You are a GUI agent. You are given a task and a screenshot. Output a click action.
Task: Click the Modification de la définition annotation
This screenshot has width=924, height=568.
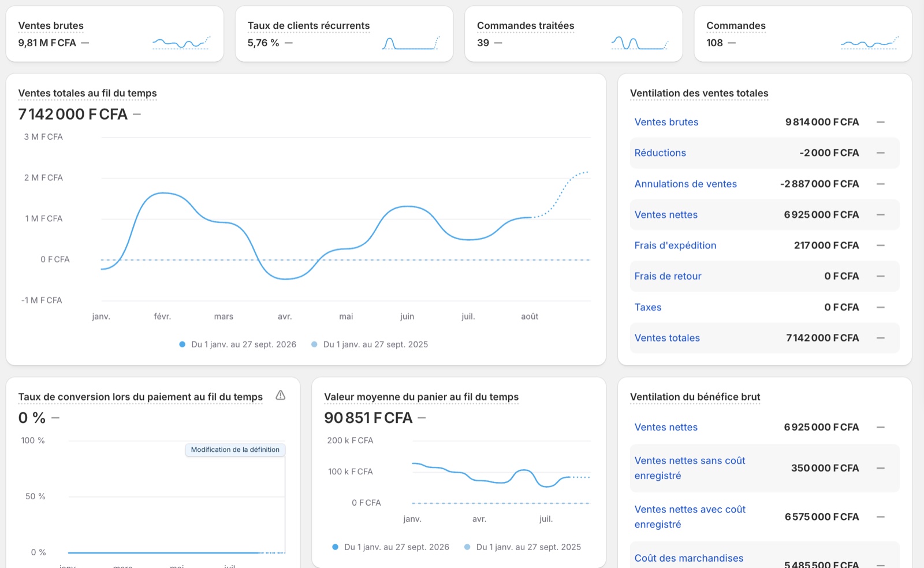[235, 450]
